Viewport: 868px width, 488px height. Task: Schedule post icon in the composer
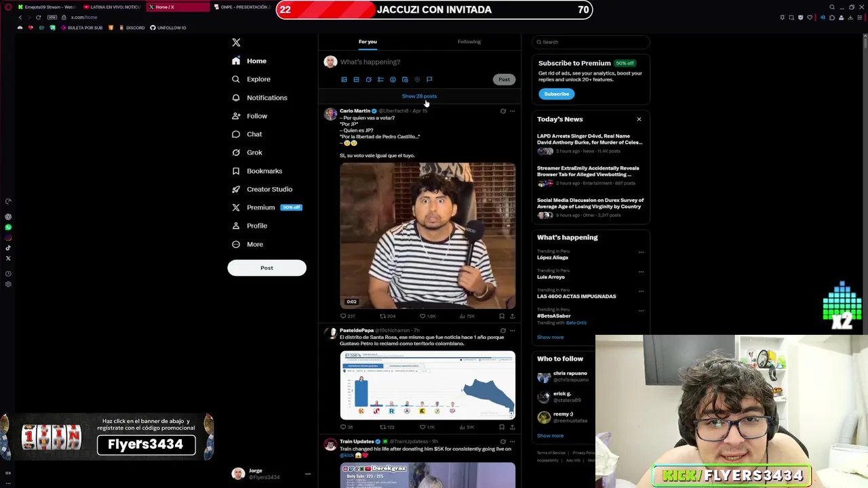point(405,80)
